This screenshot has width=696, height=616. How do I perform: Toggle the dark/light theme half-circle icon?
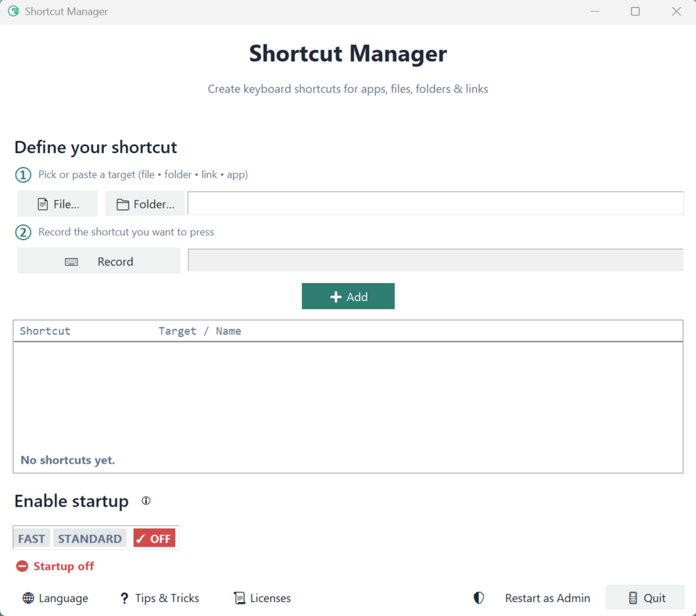479,598
